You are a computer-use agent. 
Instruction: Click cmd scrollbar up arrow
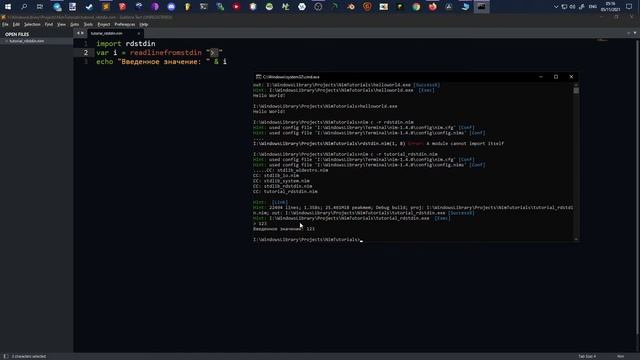coord(576,85)
